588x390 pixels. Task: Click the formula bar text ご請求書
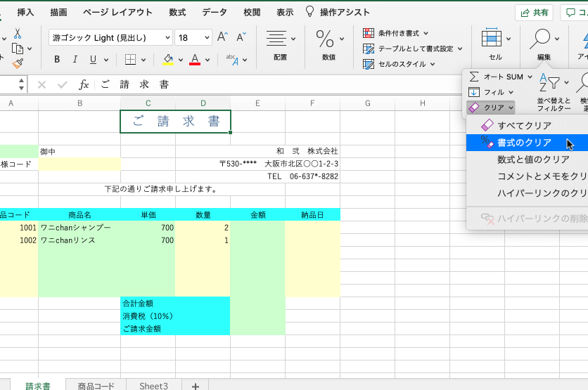pos(135,84)
